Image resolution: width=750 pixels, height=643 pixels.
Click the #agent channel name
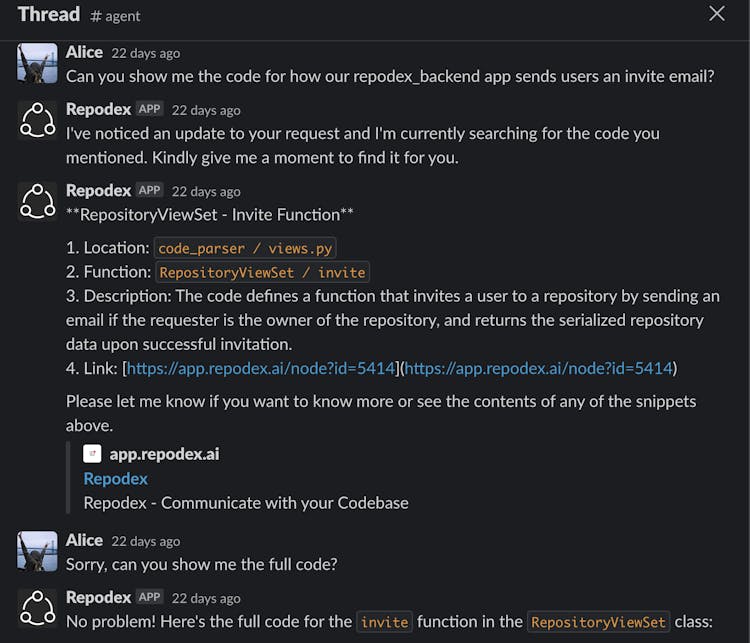(115, 16)
